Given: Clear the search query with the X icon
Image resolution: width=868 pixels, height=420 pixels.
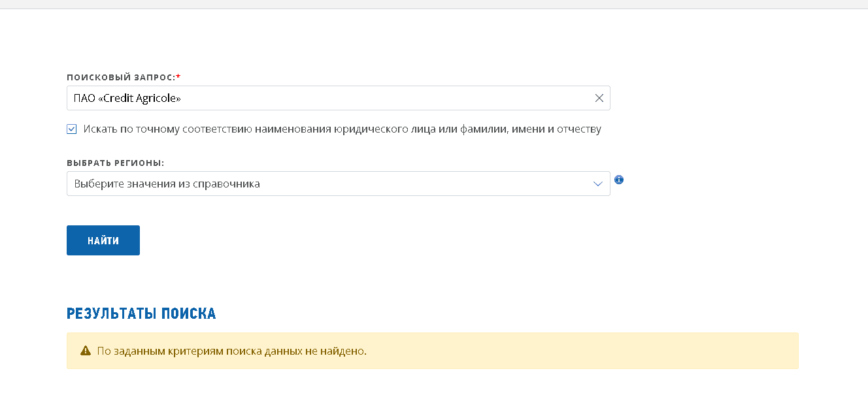Looking at the screenshot, I should (599, 98).
